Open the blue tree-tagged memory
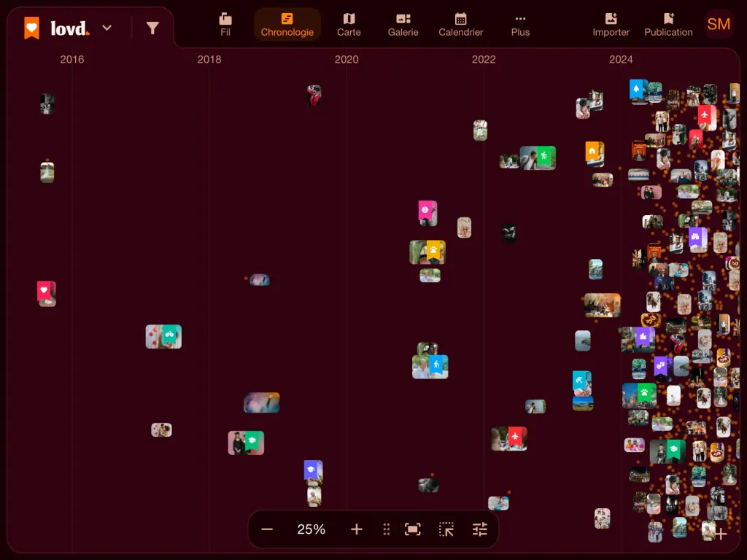The height and width of the screenshot is (560, 747). (x=638, y=91)
